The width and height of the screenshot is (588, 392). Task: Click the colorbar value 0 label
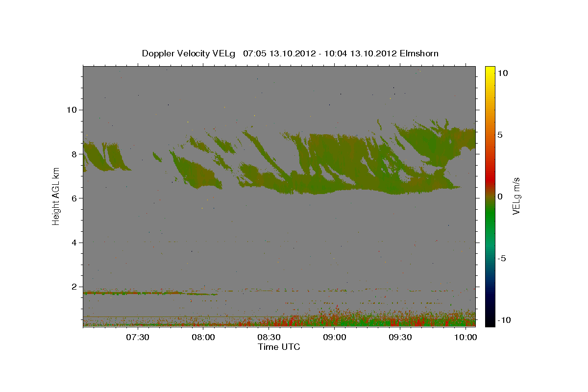[500, 196]
